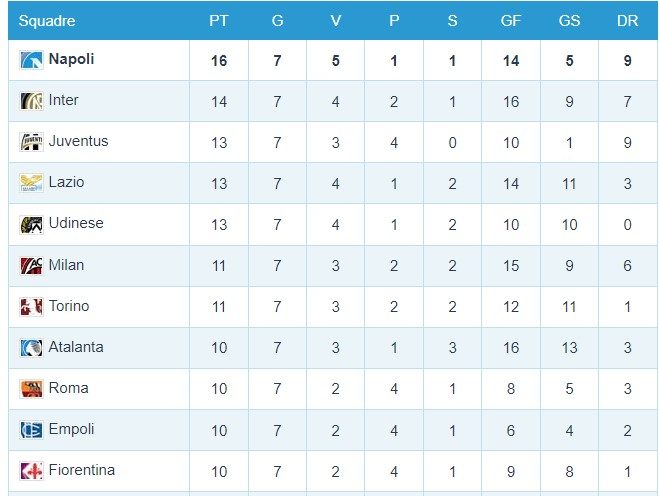Screen dimensions: 659x496
Task: Click the Squadre column header
Action: point(47,21)
